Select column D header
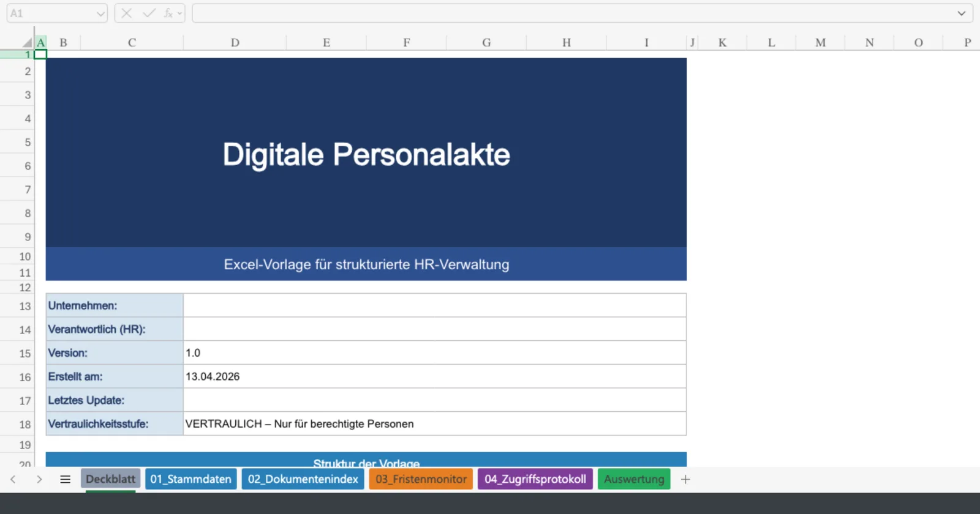The height and width of the screenshot is (514, 980). click(235, 42)
